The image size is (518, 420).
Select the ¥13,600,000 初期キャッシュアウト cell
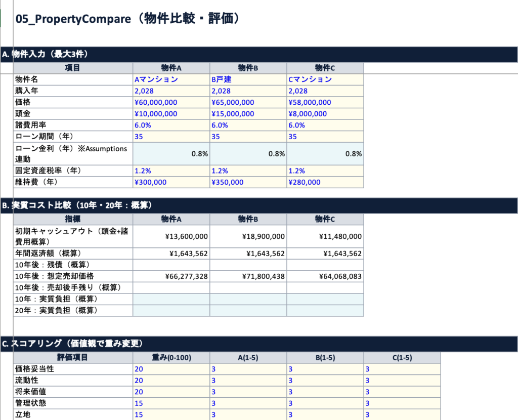pos(171,236)
